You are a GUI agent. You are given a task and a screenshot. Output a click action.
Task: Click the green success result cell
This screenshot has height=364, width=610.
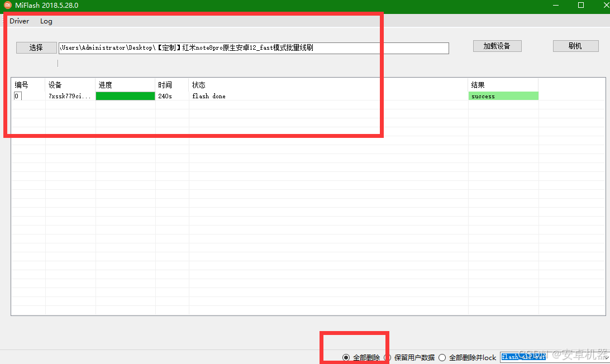pyautogui.click(x=503, y=96)
